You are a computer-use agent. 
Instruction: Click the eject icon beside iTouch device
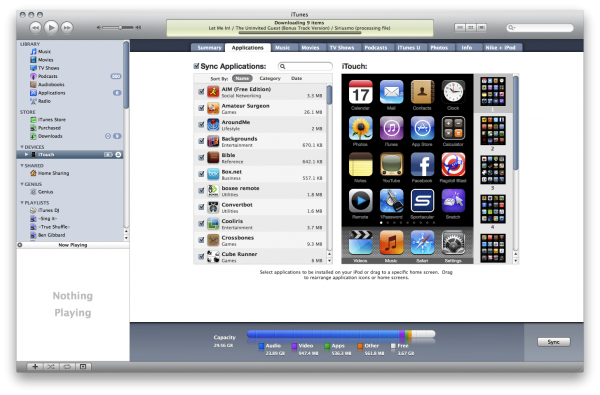click(x=118, y=155)
